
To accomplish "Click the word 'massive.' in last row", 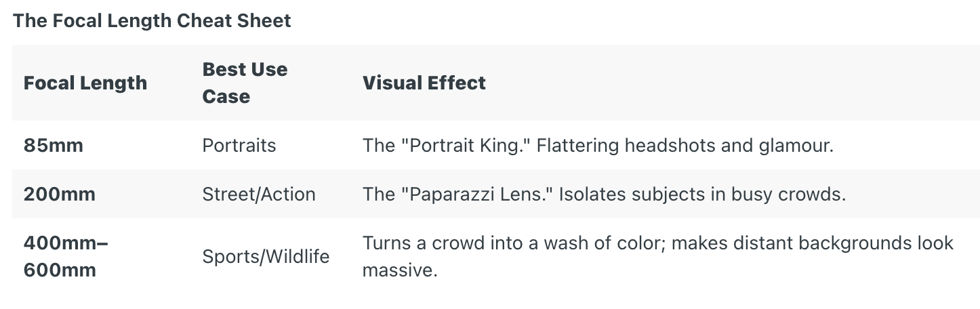I will click(400, 270).
